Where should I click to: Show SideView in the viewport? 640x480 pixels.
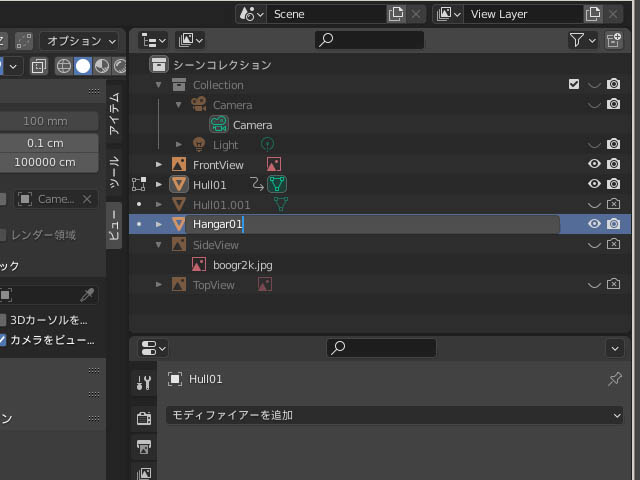coord(594,244)
